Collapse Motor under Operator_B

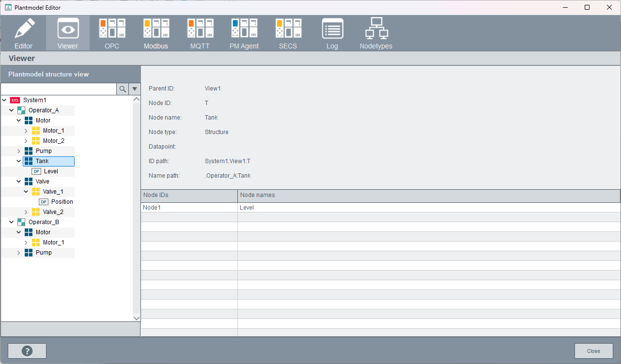pos(19,232)
